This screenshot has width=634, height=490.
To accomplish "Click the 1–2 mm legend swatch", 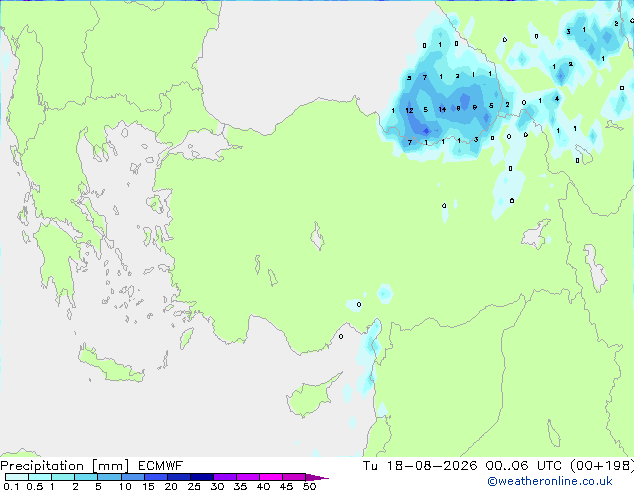I will [63, 477].
